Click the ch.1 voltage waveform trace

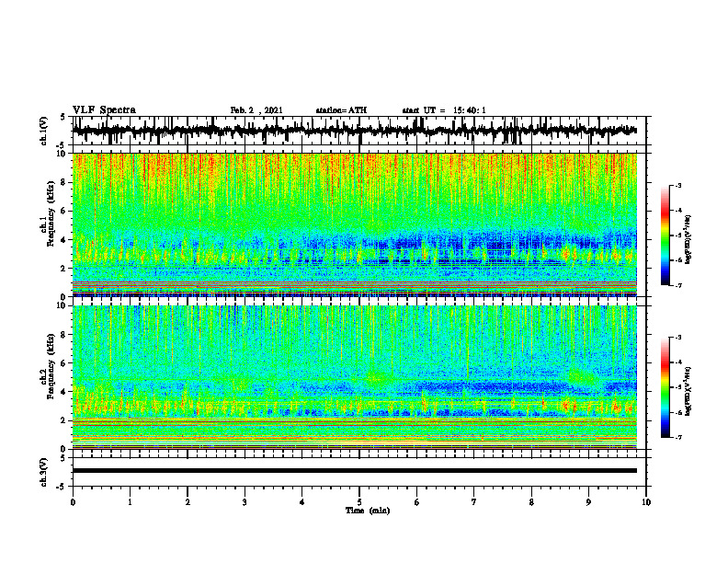[354, 131]
